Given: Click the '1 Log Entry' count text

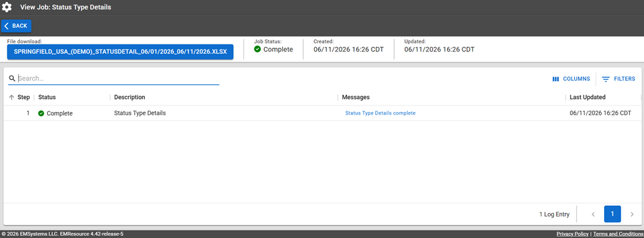Looking at the screenshot, I should click(x=554, y=214).
